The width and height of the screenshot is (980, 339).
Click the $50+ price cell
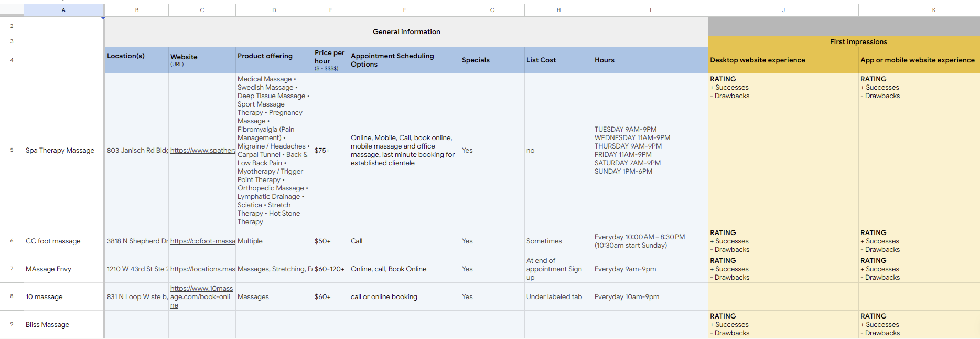(331, 241)
